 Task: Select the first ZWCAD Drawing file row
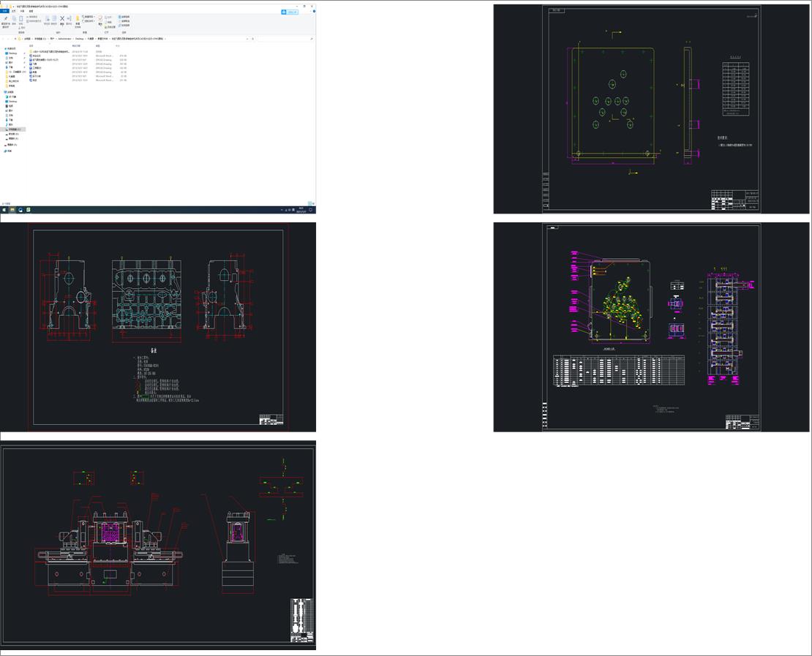(78, 60)
